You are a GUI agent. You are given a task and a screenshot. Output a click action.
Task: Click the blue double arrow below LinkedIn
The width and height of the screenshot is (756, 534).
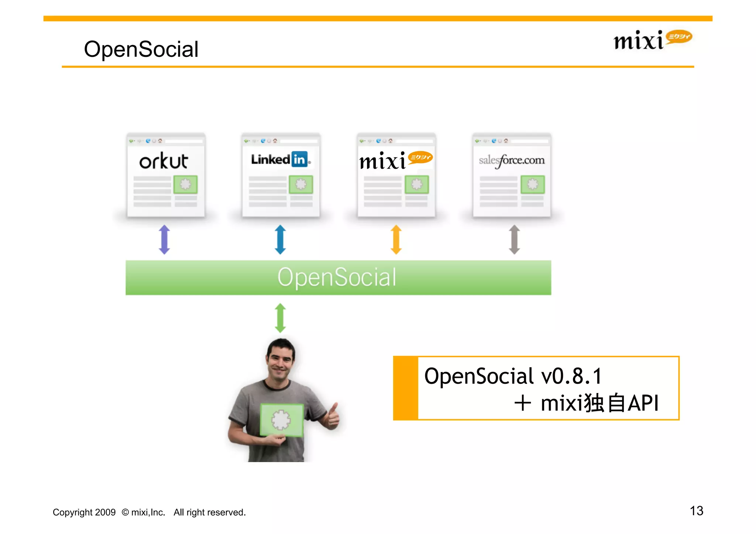pyautogui.click(x=280, y=240)
